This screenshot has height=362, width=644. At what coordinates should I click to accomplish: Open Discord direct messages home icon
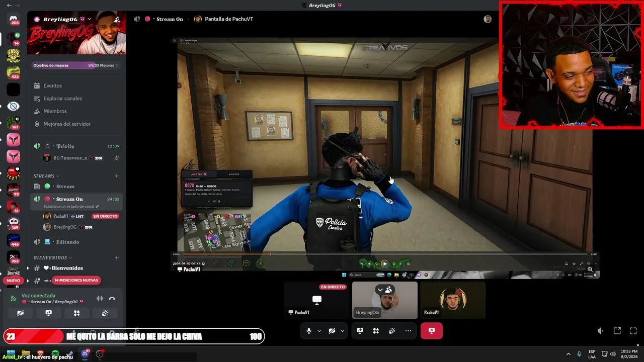(14, 19)
